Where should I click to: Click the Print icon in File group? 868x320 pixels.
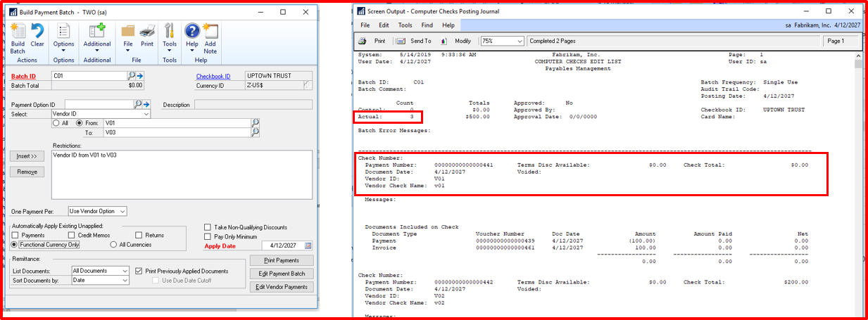[x=147, y=32]
